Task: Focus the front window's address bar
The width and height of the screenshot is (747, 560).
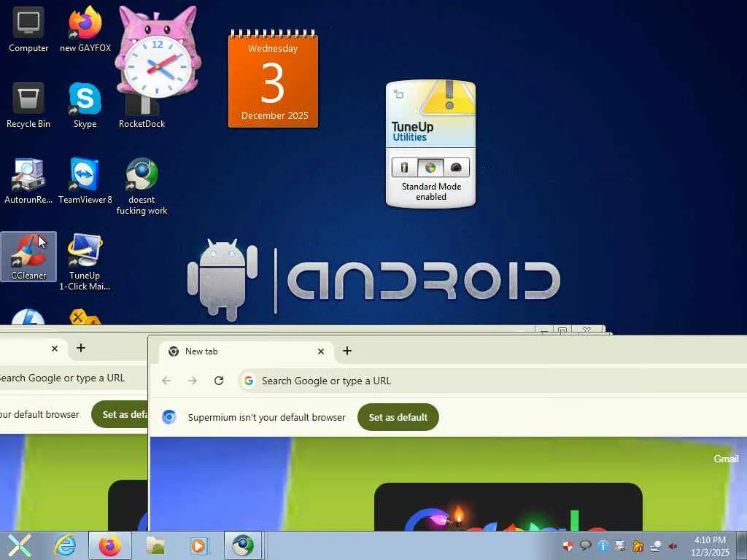Action: coord(492,381)
